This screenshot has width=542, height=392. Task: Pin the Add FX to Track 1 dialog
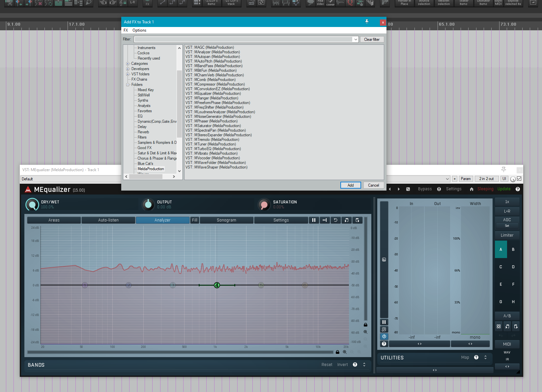tap(367, 22)
